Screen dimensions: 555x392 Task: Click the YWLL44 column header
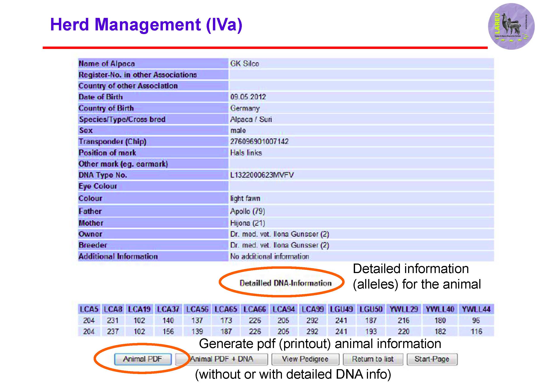pyautogui.click(x=476, y=309)
